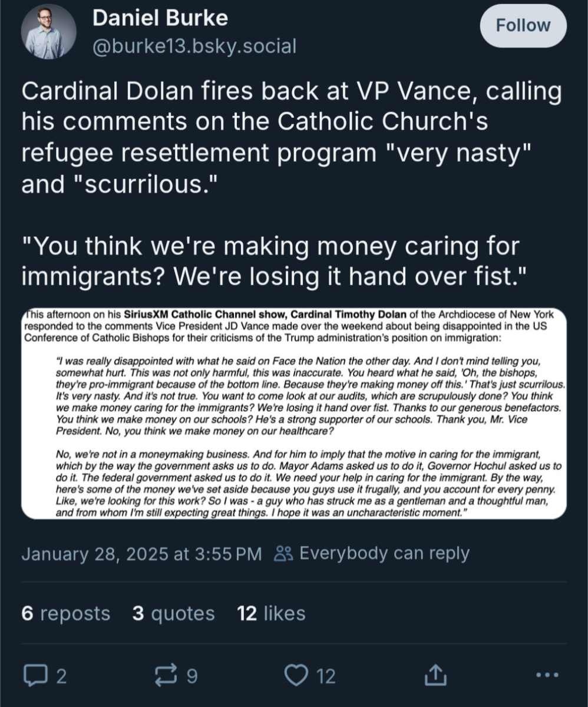Enlarge the embedded Cardinal Dolan statement image
The image size is (588, 707).
point(294,412)
